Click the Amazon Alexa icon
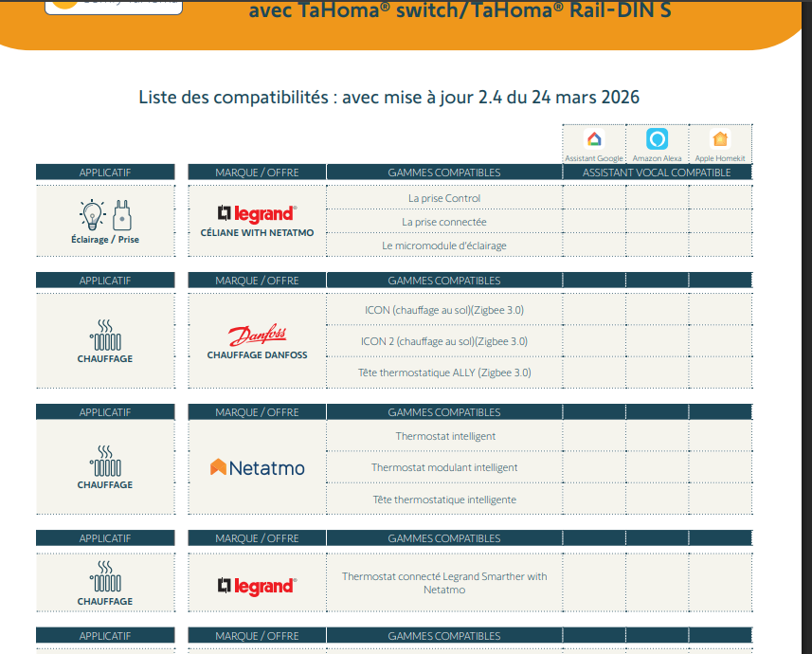Viewport: 812px width, 654px height. click(657, 138)
